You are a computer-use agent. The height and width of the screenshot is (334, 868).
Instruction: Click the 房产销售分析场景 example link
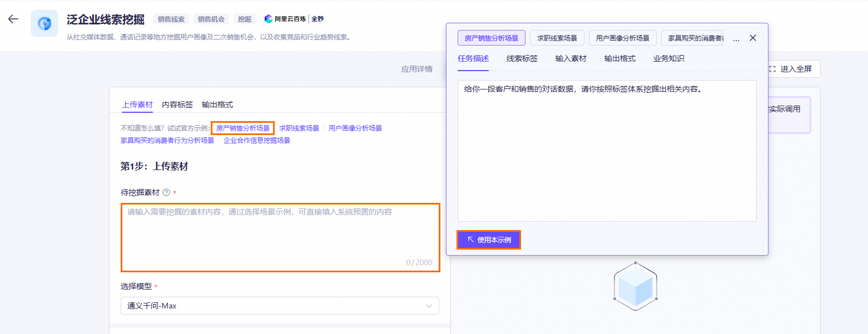pyautogui.click(x=243, y=128)
